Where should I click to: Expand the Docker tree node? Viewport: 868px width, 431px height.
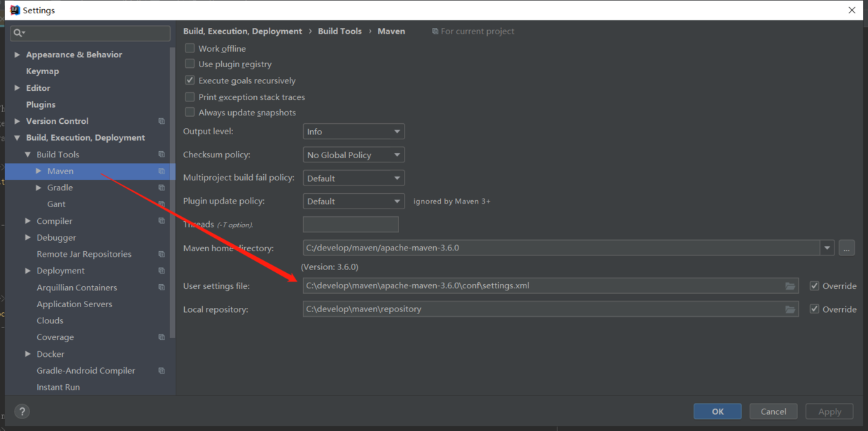tap(28, 354)
